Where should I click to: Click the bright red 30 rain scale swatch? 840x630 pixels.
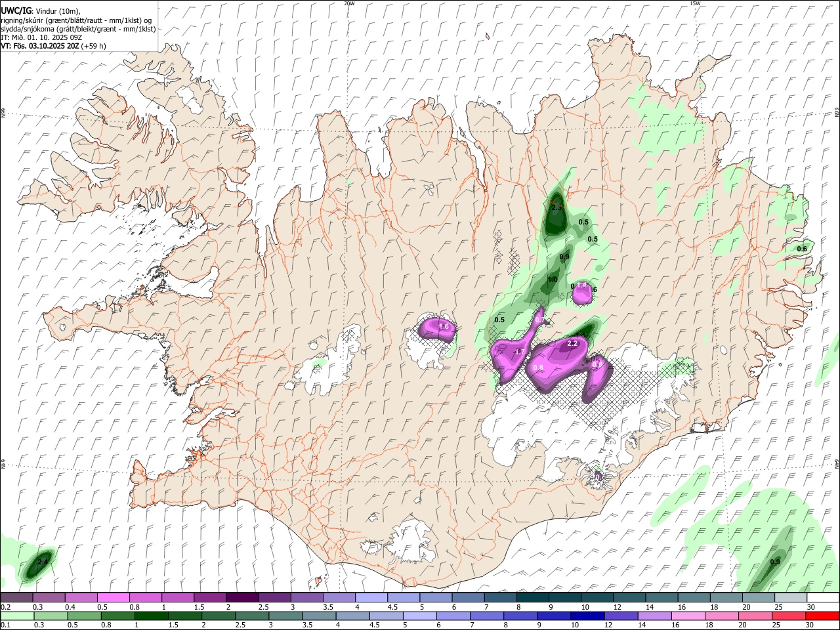point(822,616)
